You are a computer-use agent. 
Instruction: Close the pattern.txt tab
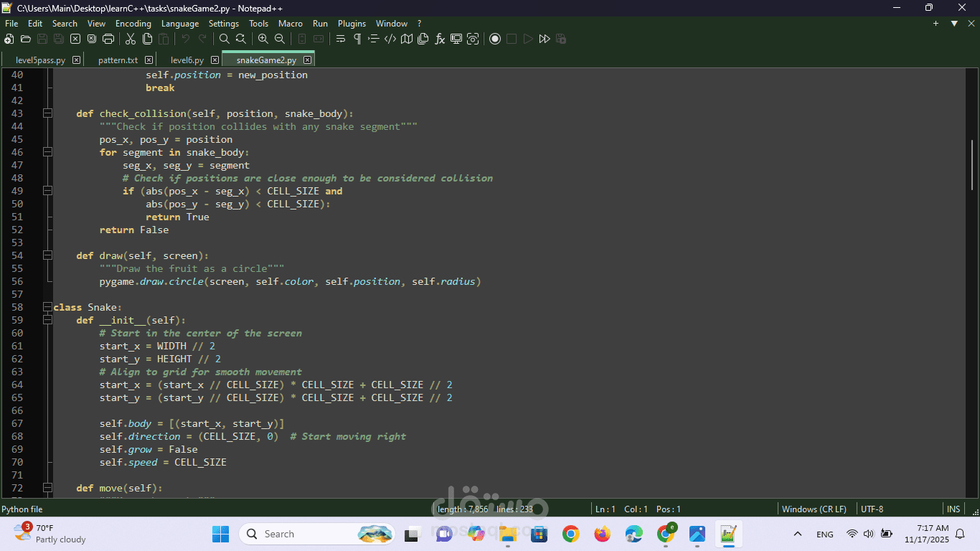click(149, 60)
